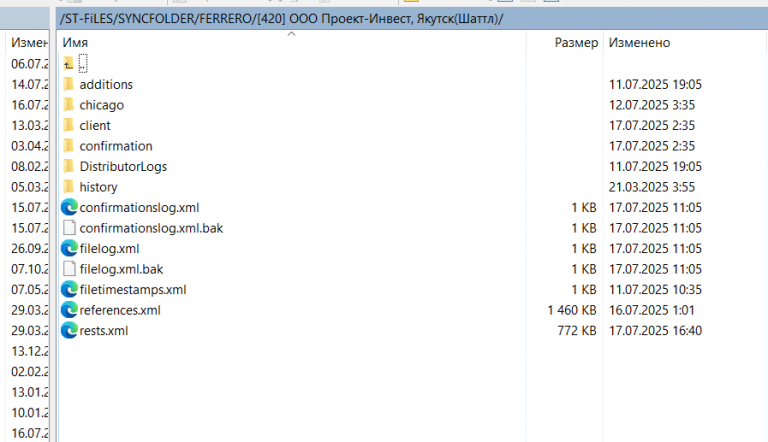The width and height of the screenshot is (768, 442).
Task: Select file references.xml
Action: point(120,310)
